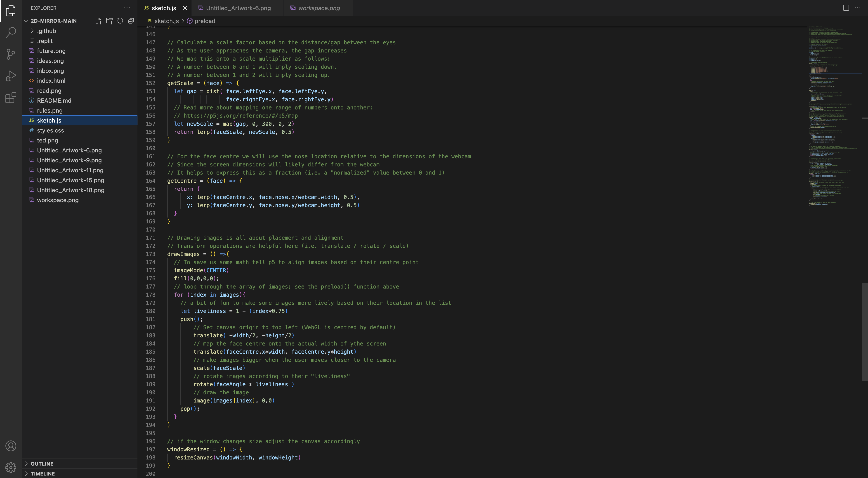Screen dimensions: 868x478
Task: Click the New Folder icon in explorer
Action: click(x=109, y=21)
